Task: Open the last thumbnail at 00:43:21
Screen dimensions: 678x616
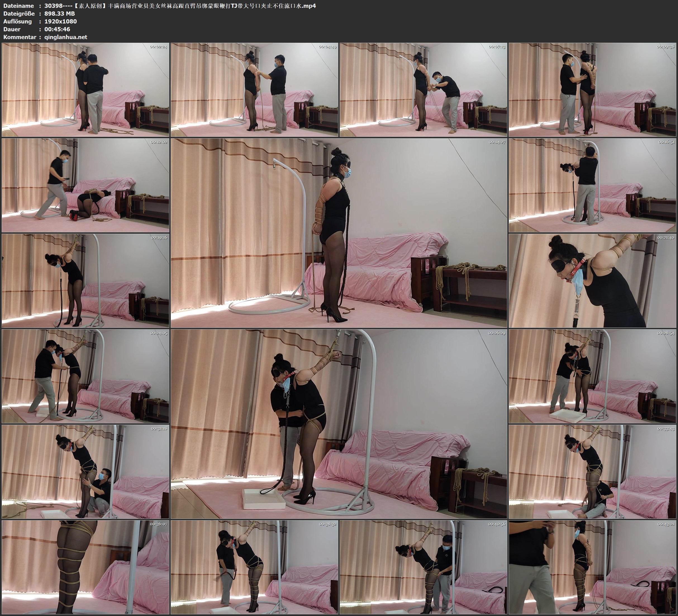Action: (x=592, y=567)
